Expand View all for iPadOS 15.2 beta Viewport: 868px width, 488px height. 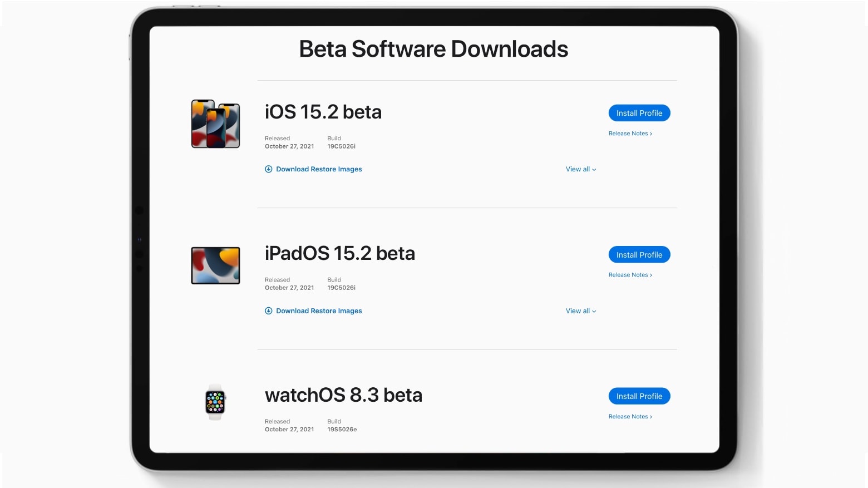tap(580, 310)
